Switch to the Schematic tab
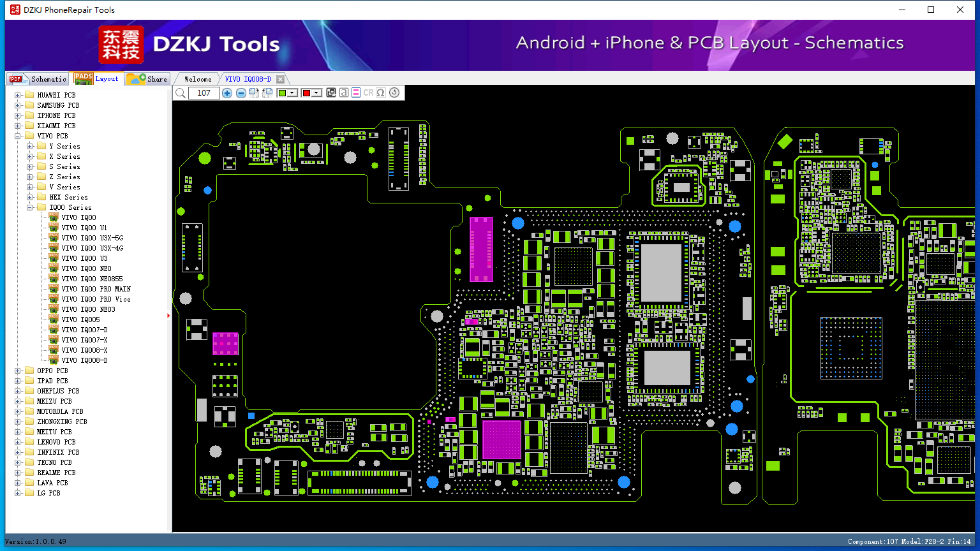 pyautogui.click(x=38, y=79)
